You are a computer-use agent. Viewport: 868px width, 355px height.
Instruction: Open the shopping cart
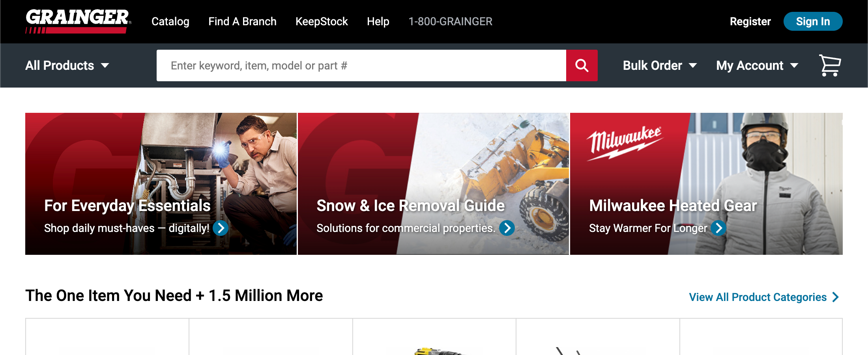pyautogui.click(x=830, y=65)
